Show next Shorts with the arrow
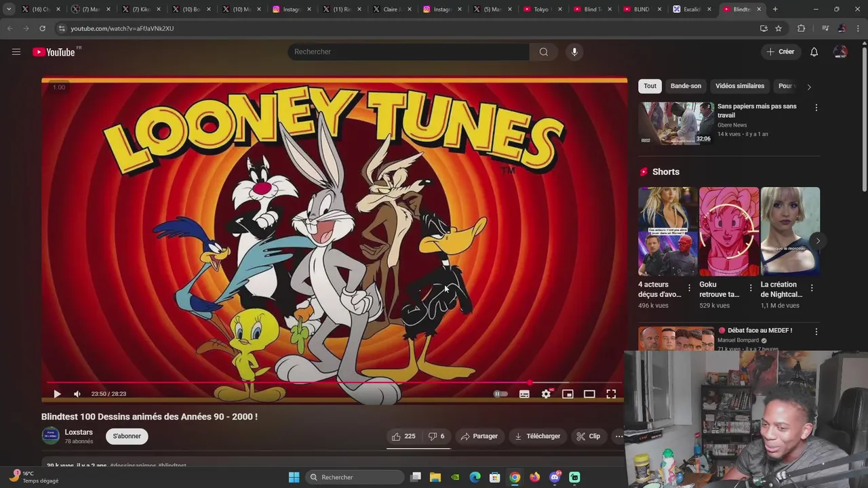Image resolution: width=868 pixels, height=488 pixels. [818, 241]
